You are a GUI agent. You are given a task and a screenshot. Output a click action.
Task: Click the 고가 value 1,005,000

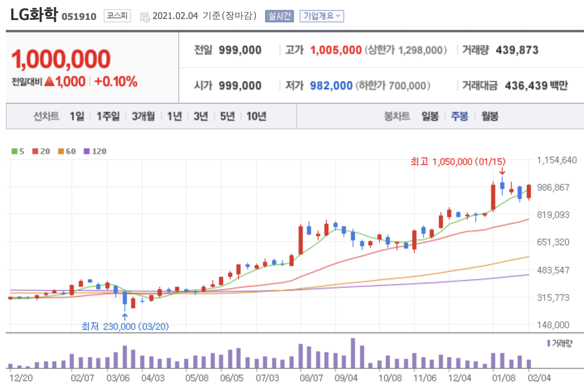(336, 50)
